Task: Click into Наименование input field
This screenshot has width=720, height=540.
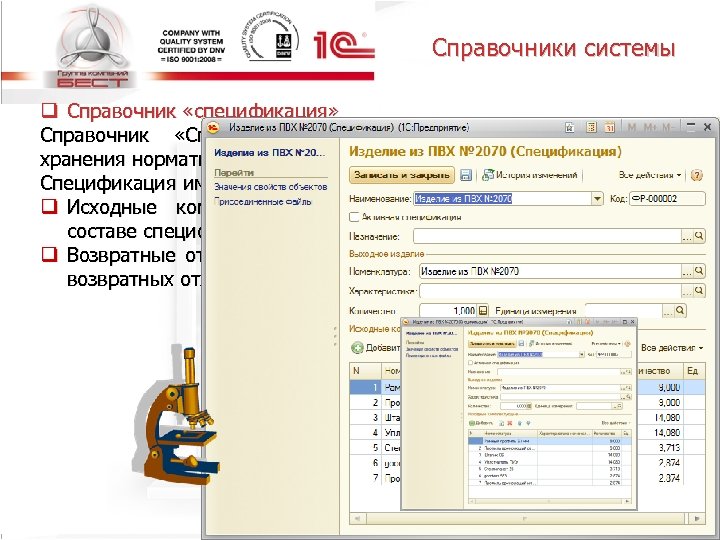Action: coord(502,199)
